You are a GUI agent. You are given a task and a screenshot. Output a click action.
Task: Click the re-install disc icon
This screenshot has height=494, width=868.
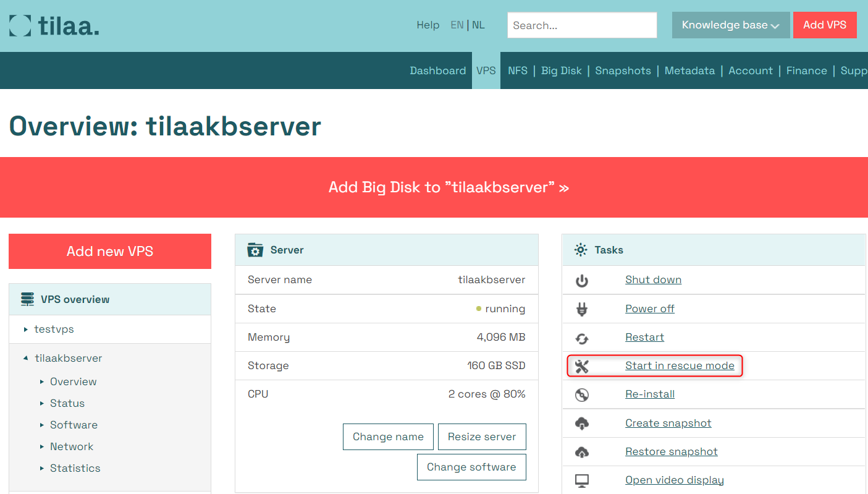[x=581, y=395]
